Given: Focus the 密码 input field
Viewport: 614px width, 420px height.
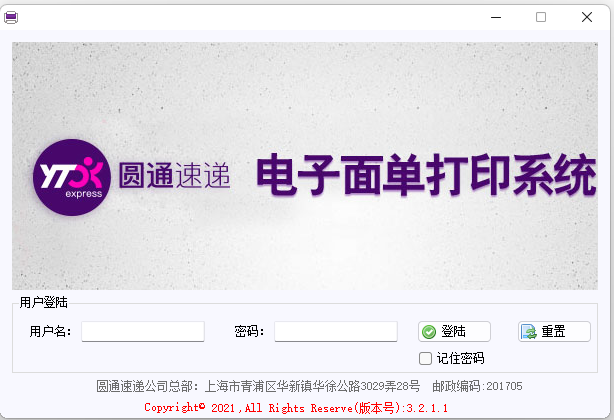Looking at the screenshot, I should (x=336, y=332).
